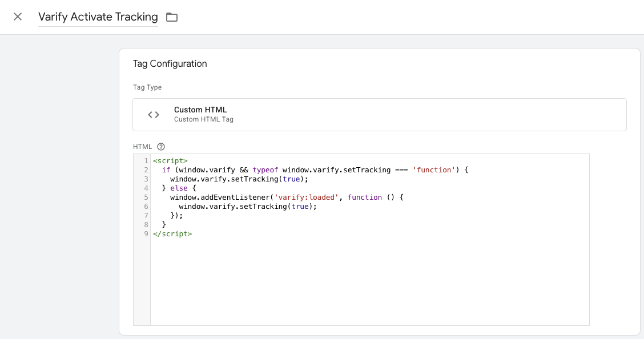
Task: Close the tag editor panel
Action: (x=18, y=17)
